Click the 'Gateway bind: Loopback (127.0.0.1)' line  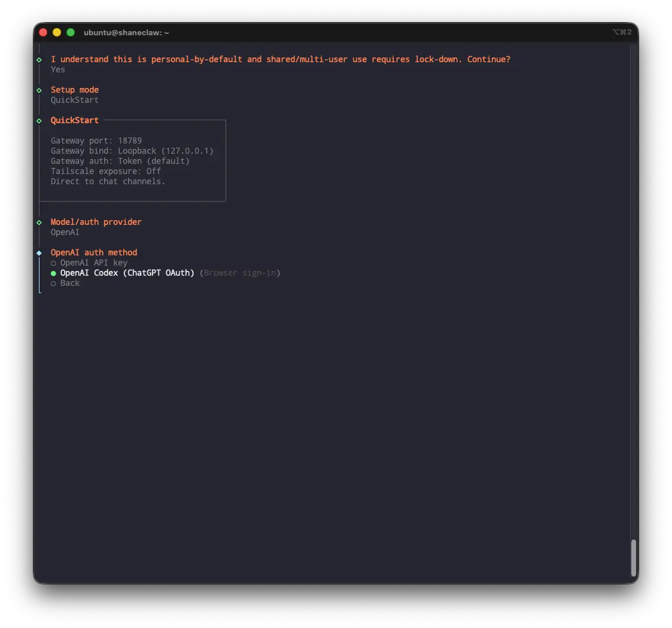(132, 151)
